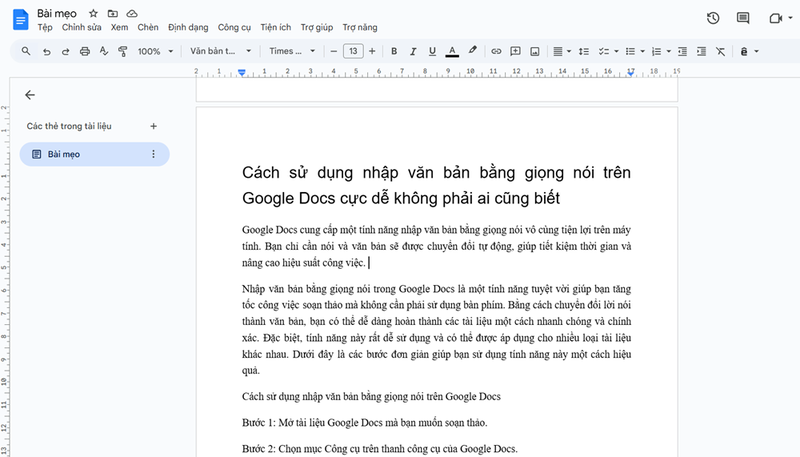The image size is (800, 457).
Task: Print the document
Action: point(85,51)
